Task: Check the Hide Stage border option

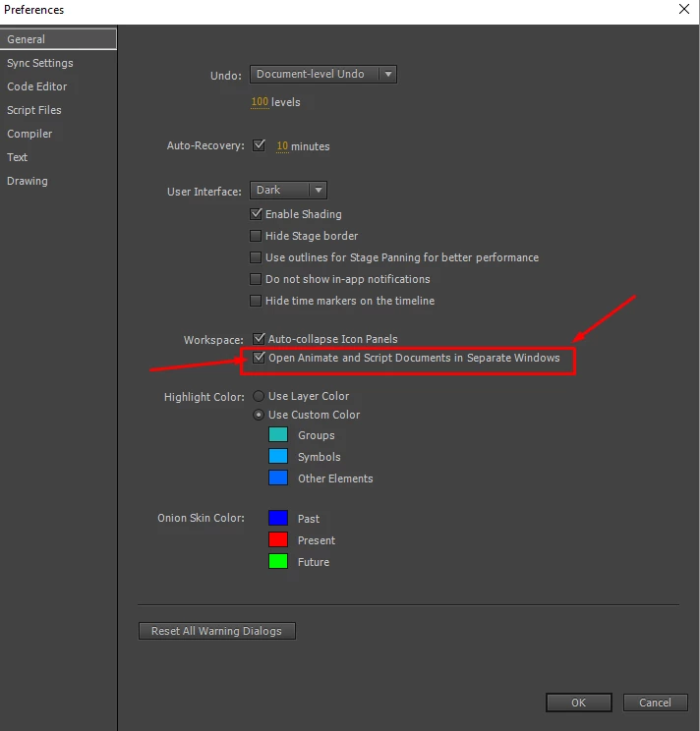Action: point(256,236)
